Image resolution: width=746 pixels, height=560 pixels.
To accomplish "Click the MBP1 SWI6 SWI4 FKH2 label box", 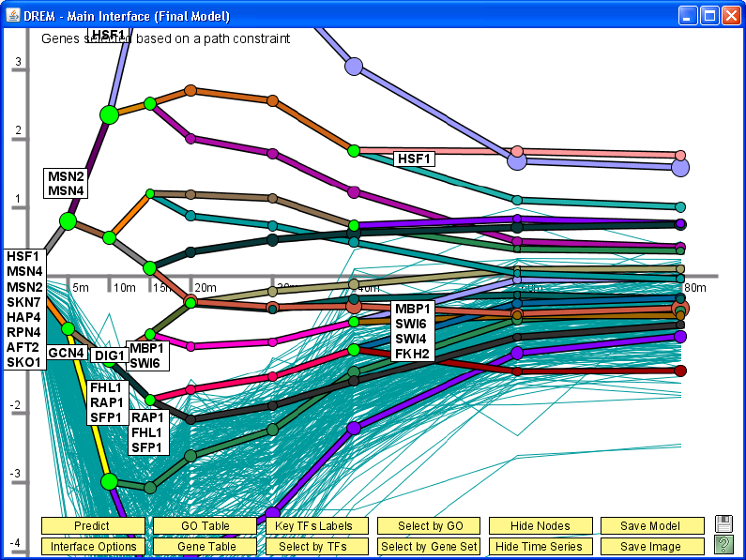I will coord(412,331).
